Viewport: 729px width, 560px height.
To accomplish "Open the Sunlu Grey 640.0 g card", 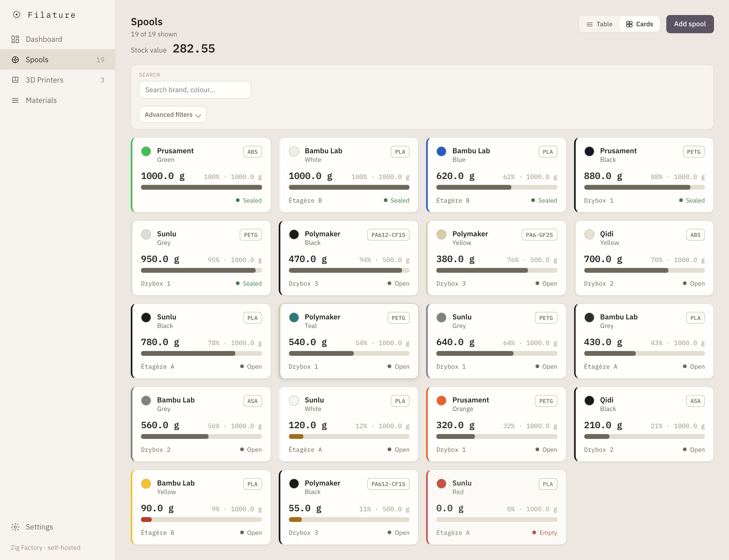I will (496, 341).
